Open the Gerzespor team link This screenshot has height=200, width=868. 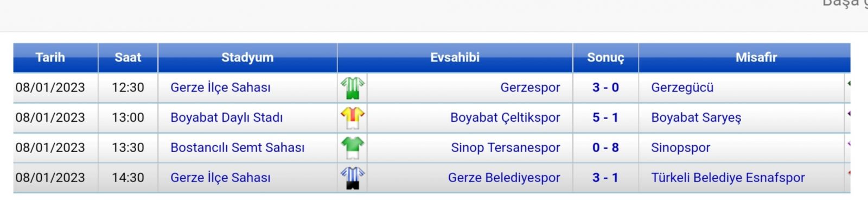(530, 87)
